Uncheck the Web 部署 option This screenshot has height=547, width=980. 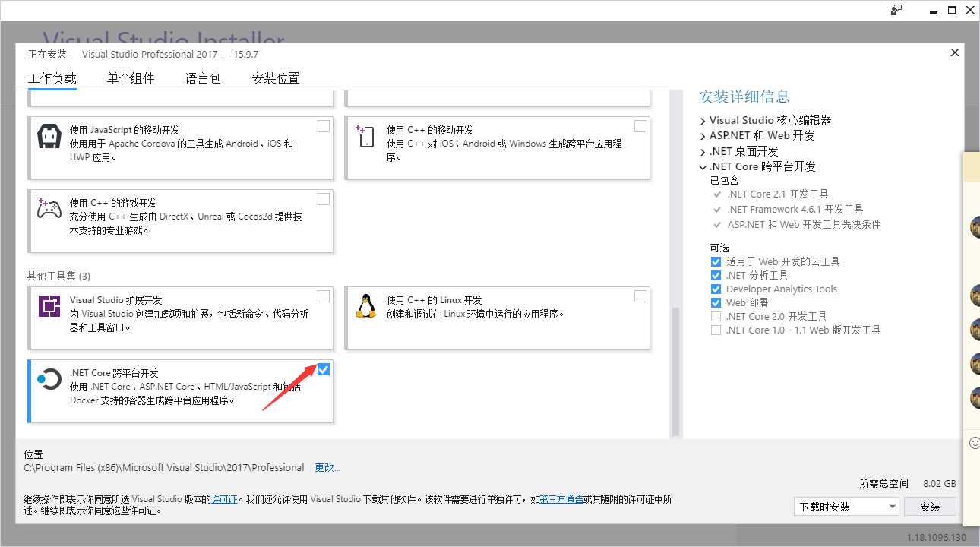[716, 302]
